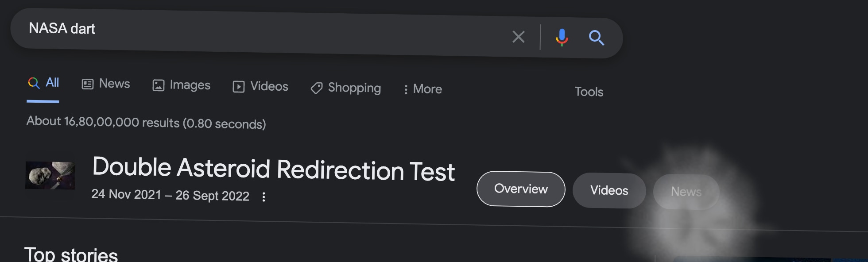Click the News tab newspaper icon
Screen dimensions: 868x262
coord(88,84)
